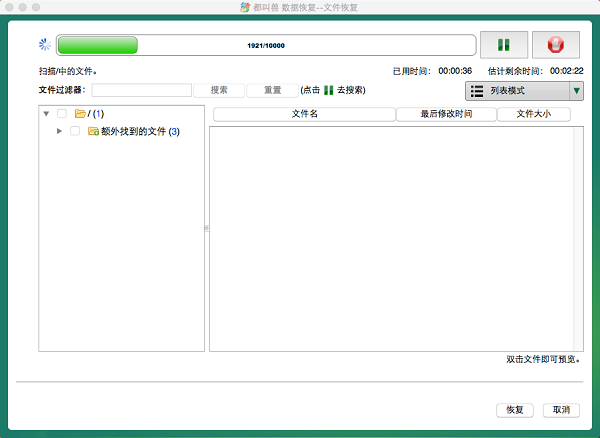The width and height of the screenshot is (600, 438).
Task: Click the splitter handle between tree and file list
Action: point(207,228)
